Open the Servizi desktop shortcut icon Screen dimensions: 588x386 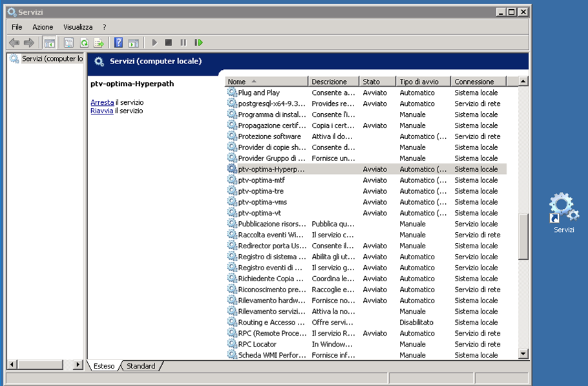click(x=563, y=208)
